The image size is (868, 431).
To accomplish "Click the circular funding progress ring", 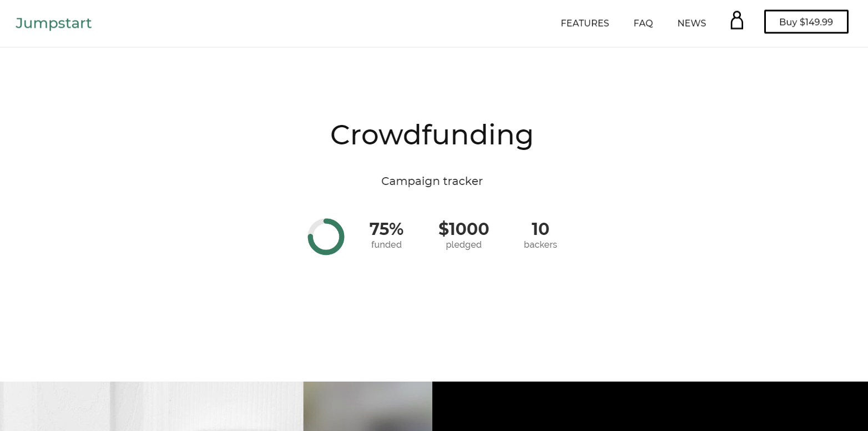I will (326, 237).
